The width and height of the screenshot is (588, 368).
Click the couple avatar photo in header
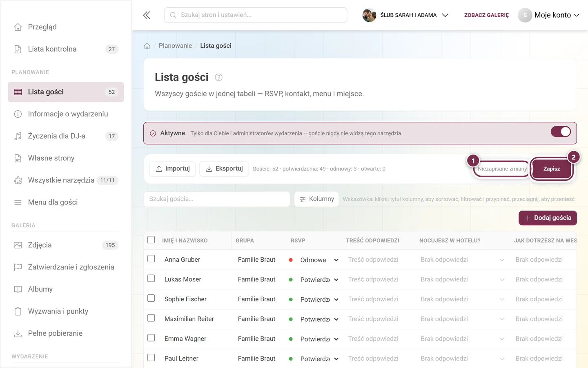click(x=369, y=15)
